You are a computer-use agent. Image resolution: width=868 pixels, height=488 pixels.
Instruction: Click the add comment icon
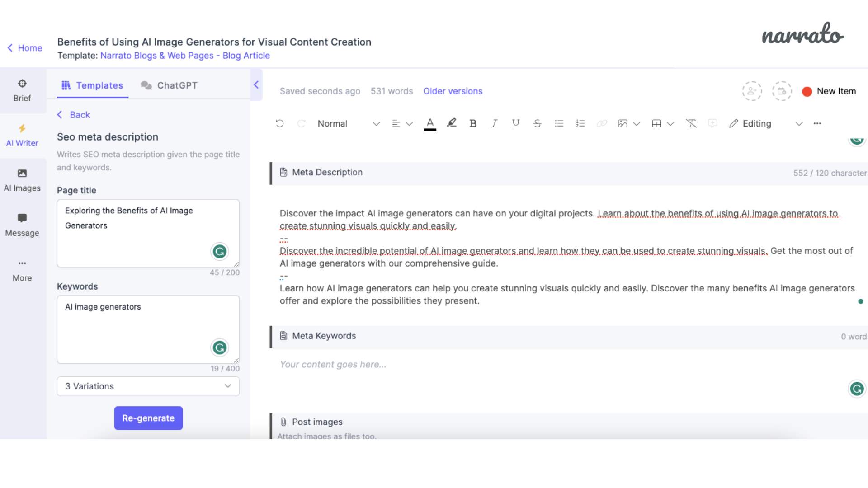pyautogui.click(x=712, y=123)
